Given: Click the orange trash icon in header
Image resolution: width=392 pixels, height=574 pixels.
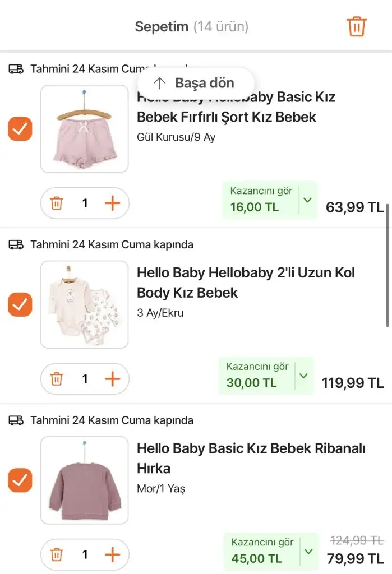Looking at the screenshot, I should click(x=357, y=26).
